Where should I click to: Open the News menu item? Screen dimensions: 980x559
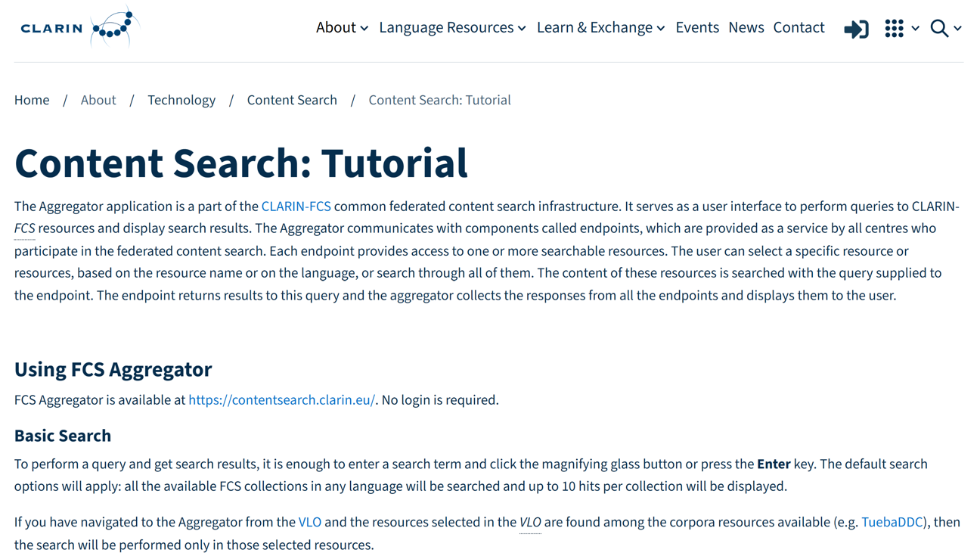(746, 27)
